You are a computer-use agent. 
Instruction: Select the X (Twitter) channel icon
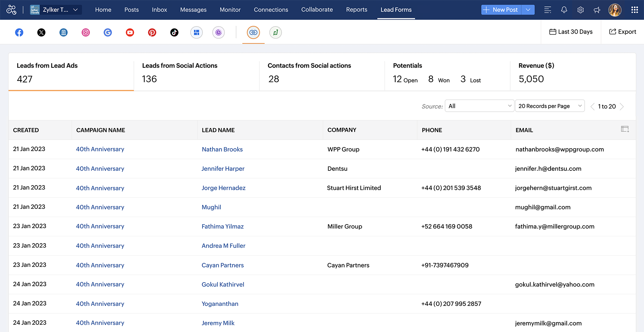[x=42, y=33]
